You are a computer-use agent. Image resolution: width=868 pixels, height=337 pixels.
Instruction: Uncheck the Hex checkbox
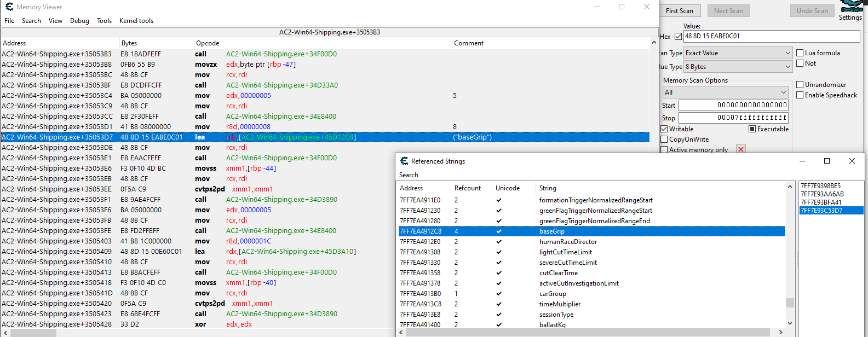(678, 37)
